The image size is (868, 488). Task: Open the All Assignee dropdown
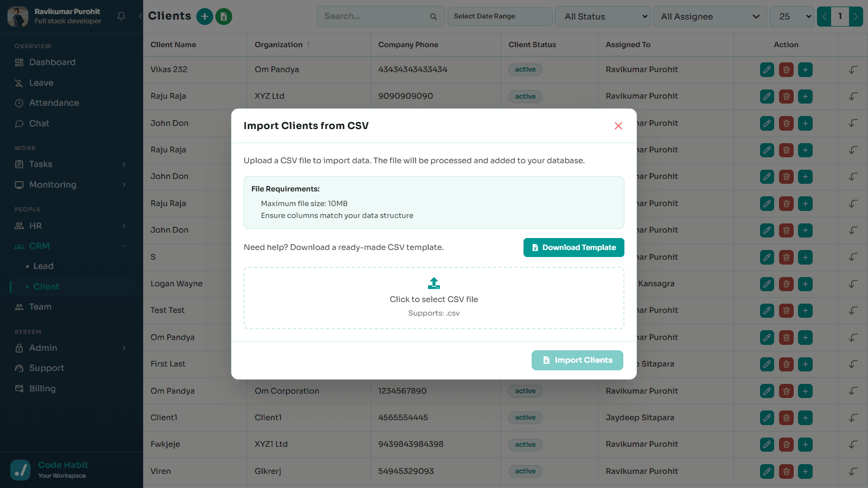pos(710,17)
